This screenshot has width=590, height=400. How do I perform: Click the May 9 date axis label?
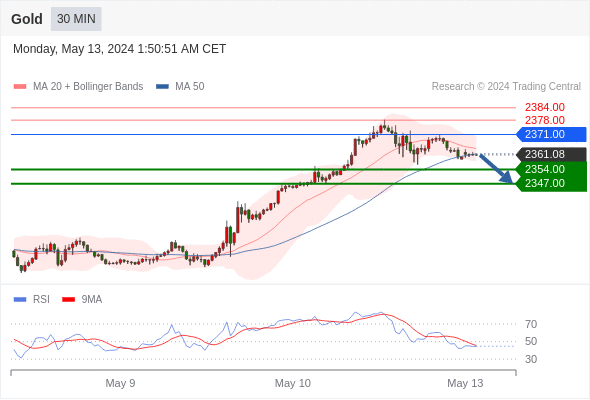click(x=120, y=383)
